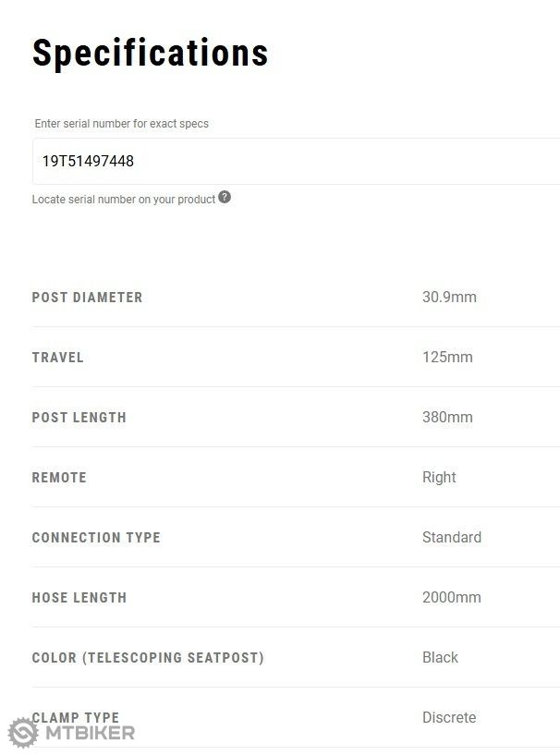Click the 2000mm hose length value
The height and width of the screenshot is (755, 560).
tap(452, 598)
